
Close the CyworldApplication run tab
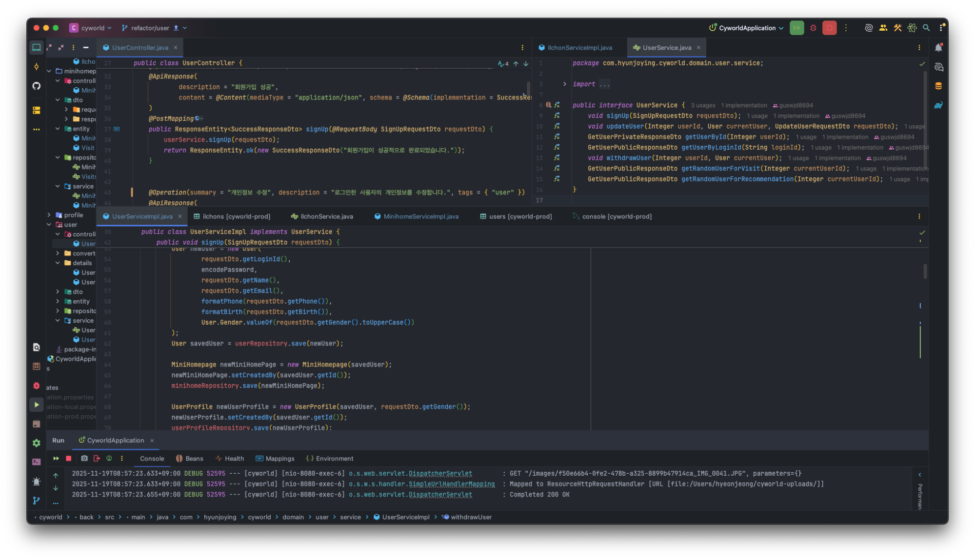152,441
